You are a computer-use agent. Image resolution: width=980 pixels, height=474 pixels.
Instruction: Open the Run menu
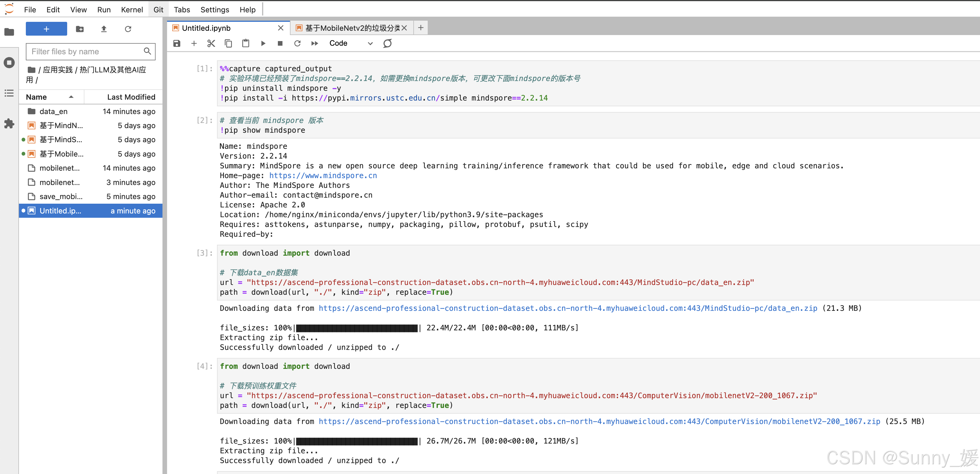(x=104, y=10)
